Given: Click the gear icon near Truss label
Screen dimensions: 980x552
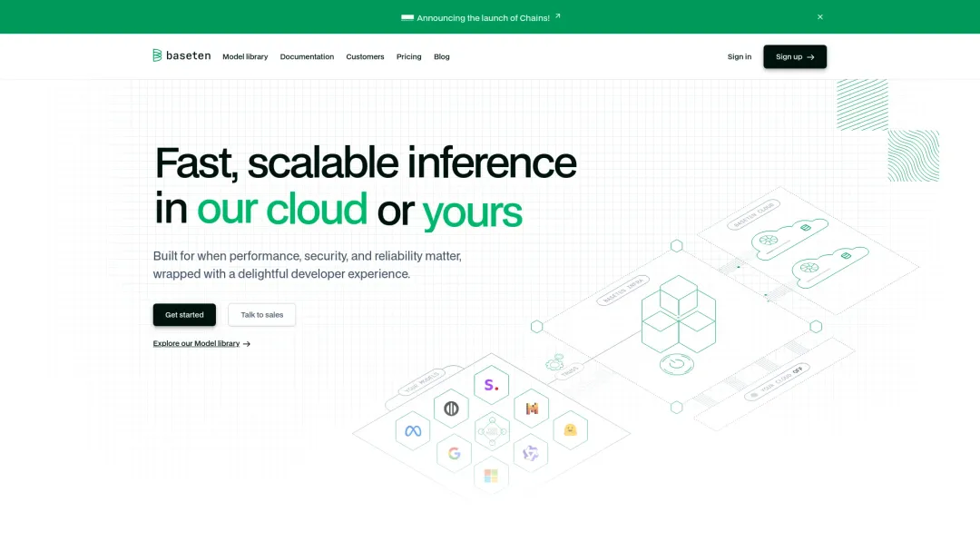Looking at the screenshot, I should (554, 362).
